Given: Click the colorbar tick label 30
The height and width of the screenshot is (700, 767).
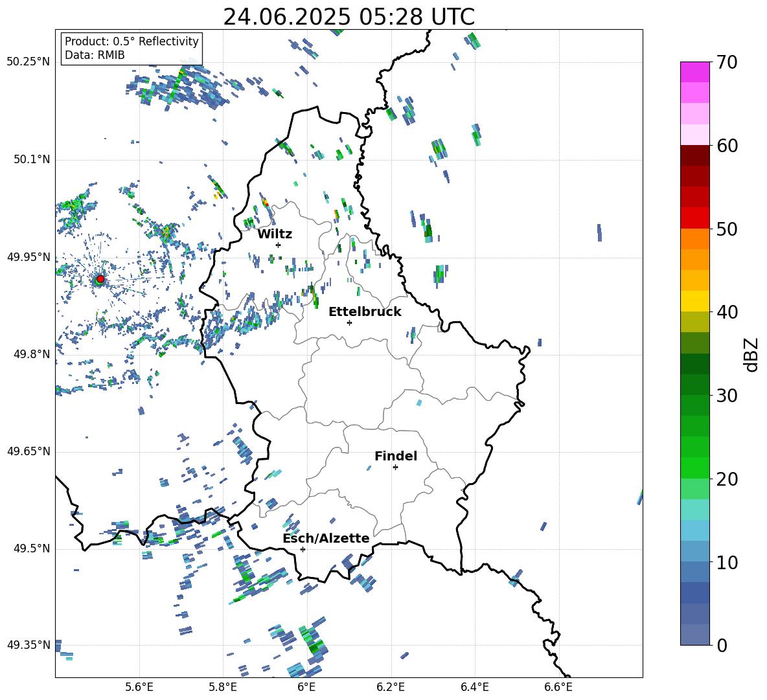Looking at the screenshot, I should [727, 396].
